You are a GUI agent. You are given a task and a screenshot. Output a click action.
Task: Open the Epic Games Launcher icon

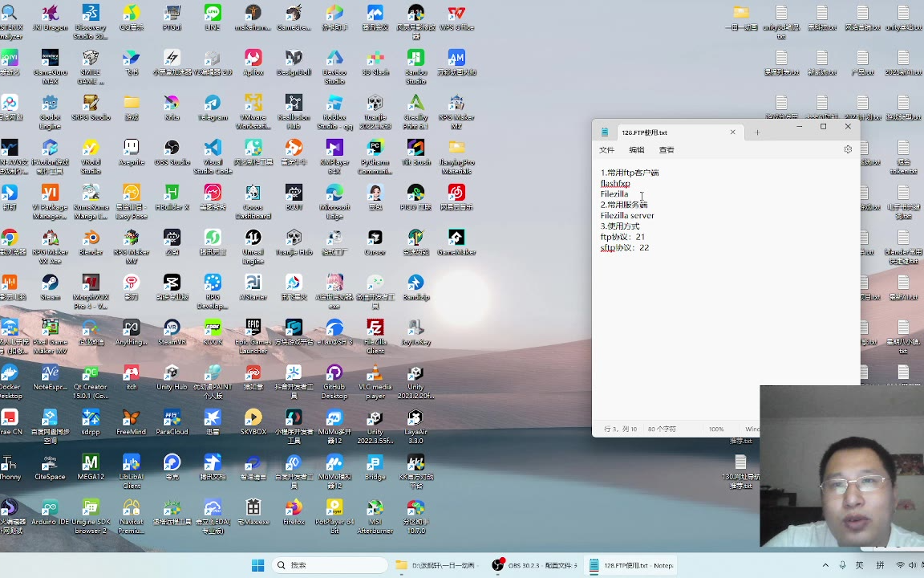pos(253,336)
